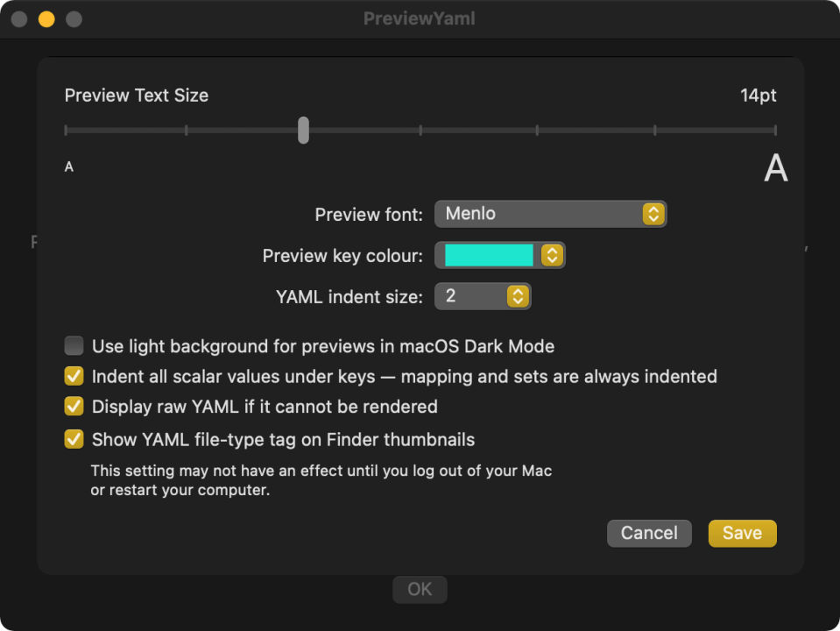Click the first tick on the text size slider

click(x=67, y=131)
